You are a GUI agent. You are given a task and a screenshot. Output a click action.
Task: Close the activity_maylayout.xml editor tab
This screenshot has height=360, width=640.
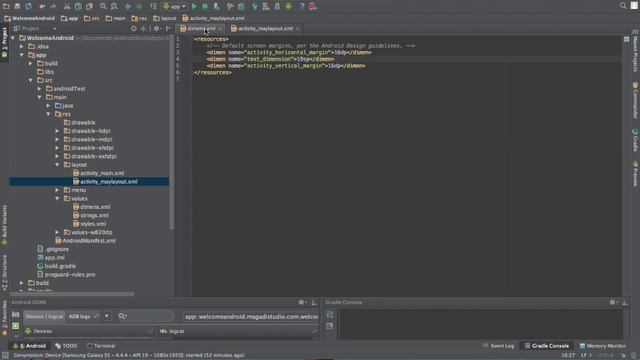pos(298,29)
